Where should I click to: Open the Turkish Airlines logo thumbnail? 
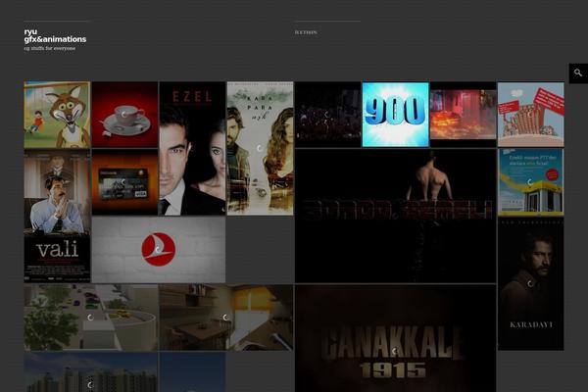(159, 250)
